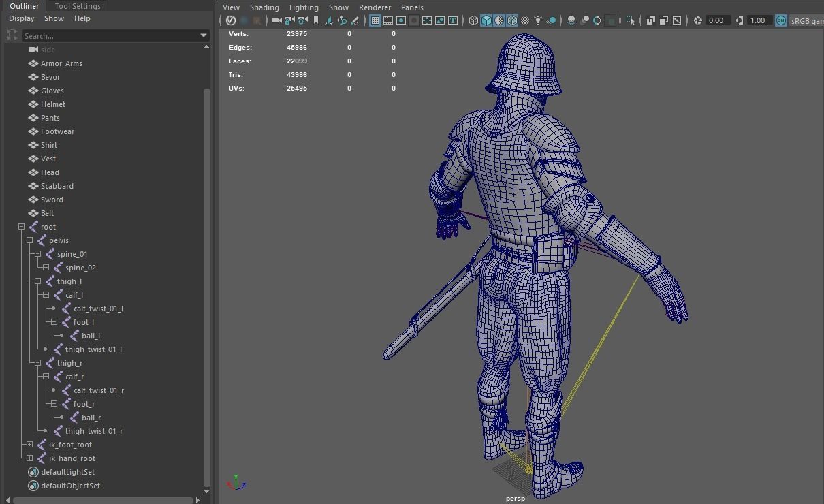Click the Gamma 1.00 value field
Viewport: 824px width, 504px height.
pyautogui.click(x=759, y=20)
